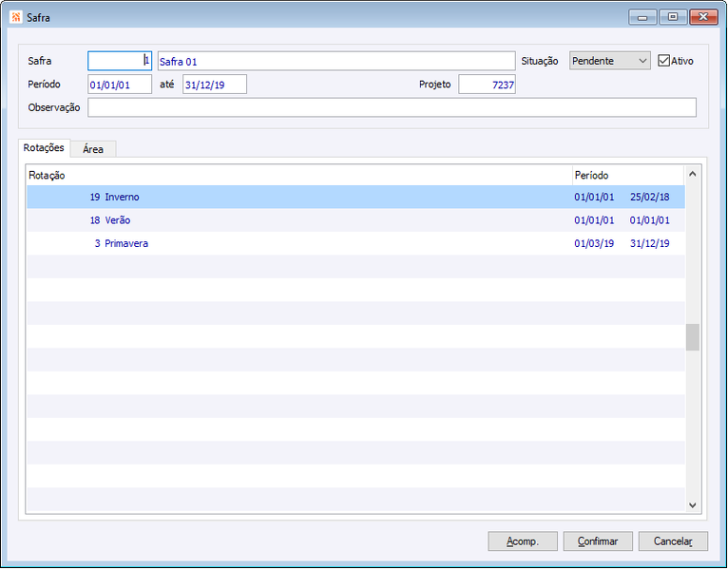Click the Safra app icon in title bar

[x=16, y=17]
